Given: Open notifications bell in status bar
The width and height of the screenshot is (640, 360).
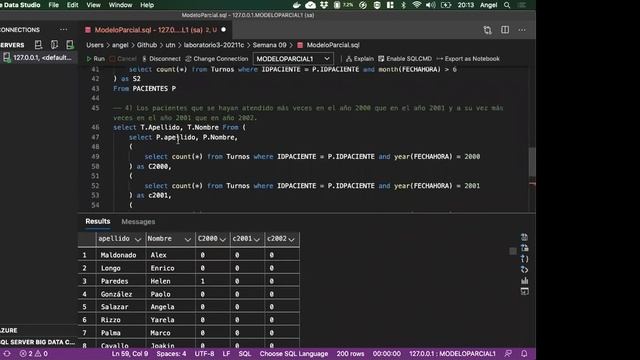Looking at the screenshot, I should pyautogui.click(x=524, y=353).
